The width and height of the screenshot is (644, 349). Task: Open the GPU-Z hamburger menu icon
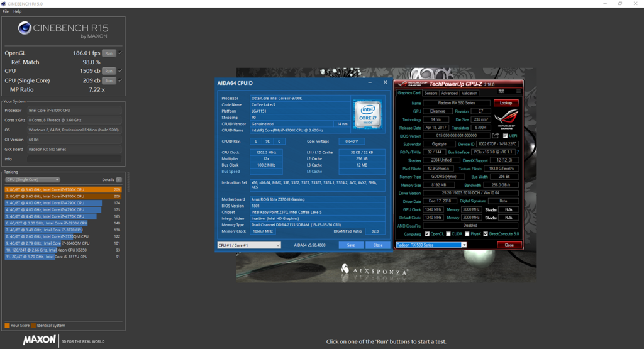coord(518,92)
